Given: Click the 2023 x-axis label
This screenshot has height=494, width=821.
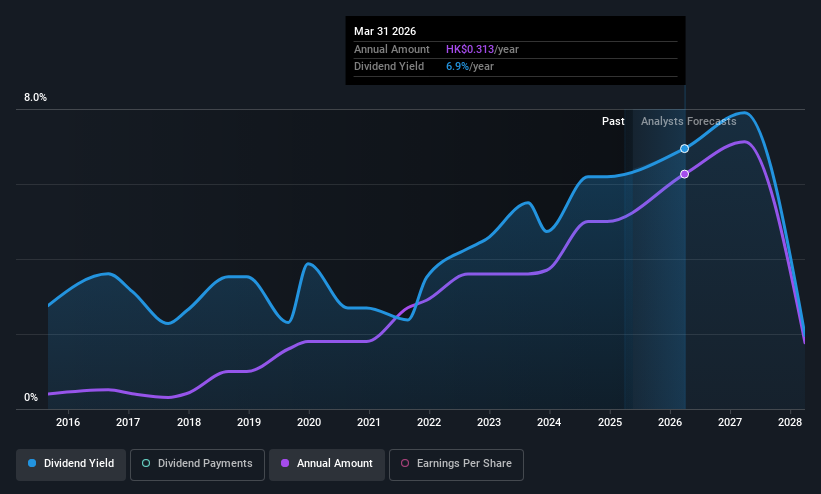Looking at the screenshot, I should coord(489,422).
